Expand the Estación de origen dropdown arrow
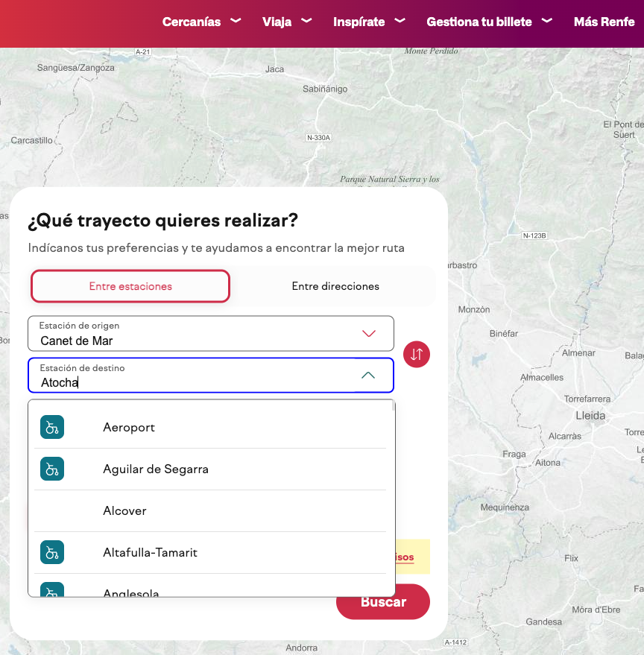644x655 pixels. pos(368,334)
